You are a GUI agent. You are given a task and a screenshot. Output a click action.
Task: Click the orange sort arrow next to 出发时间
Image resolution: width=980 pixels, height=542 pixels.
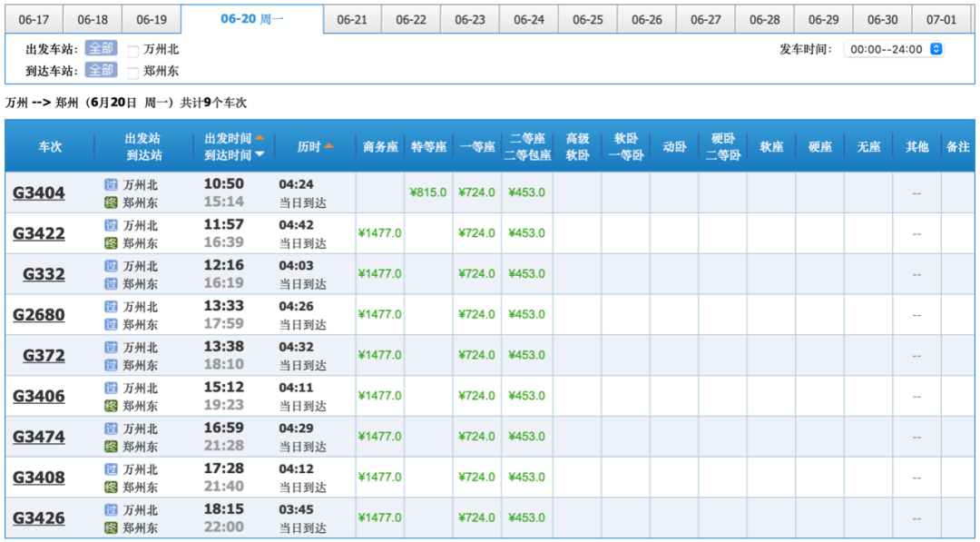tap(260, 138)
